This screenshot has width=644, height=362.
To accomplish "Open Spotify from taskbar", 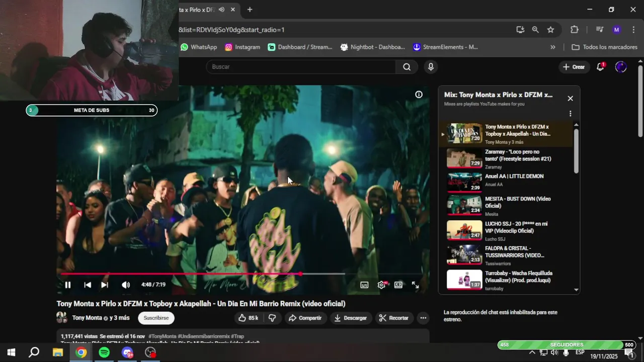I will [104, 352].
